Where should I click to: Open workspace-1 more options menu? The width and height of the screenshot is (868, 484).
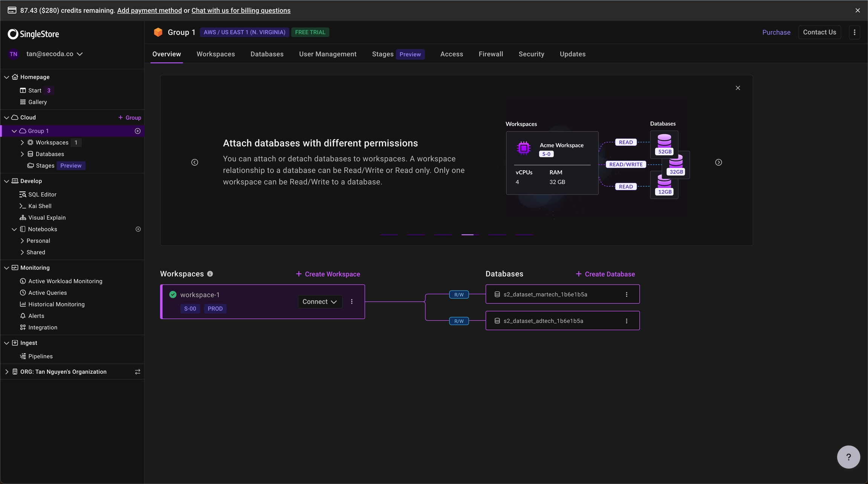pos(352,302)
